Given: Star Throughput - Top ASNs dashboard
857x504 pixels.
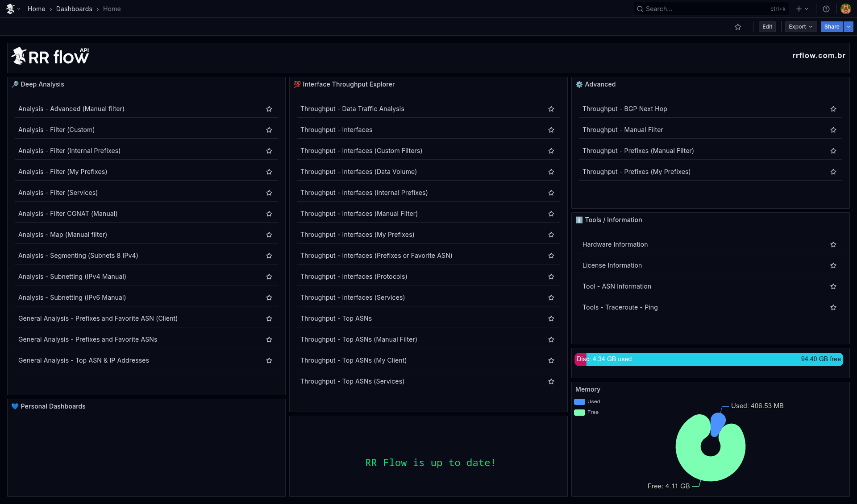Looking at the screenshot, I should pyautogui.click(x=551, y=318).
